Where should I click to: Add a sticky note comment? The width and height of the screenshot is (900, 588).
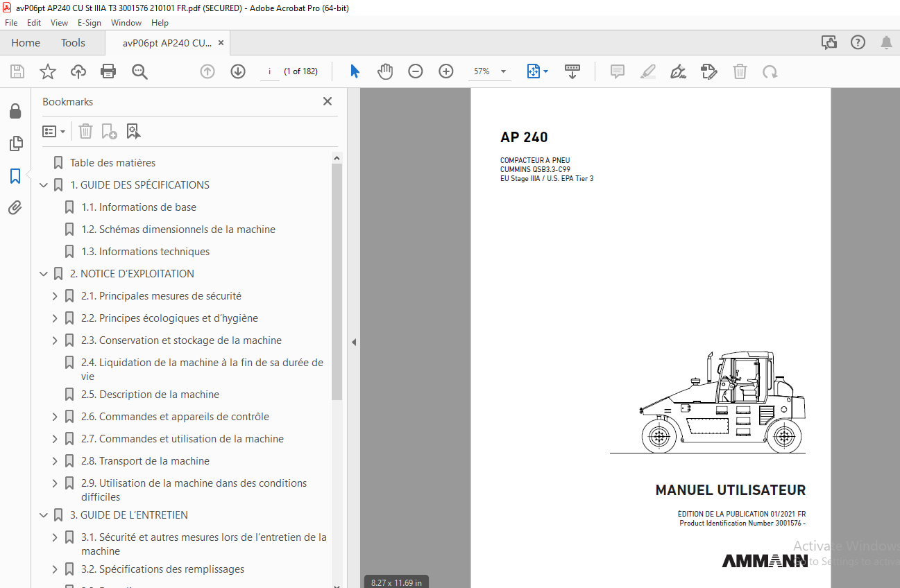point(618,71)
